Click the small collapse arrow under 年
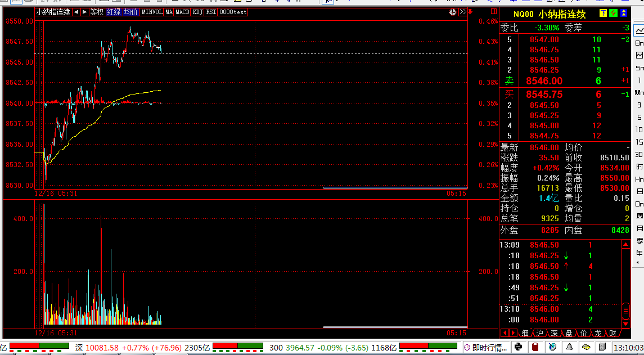The width and height of the screenshot is (644, 355). 638,262
